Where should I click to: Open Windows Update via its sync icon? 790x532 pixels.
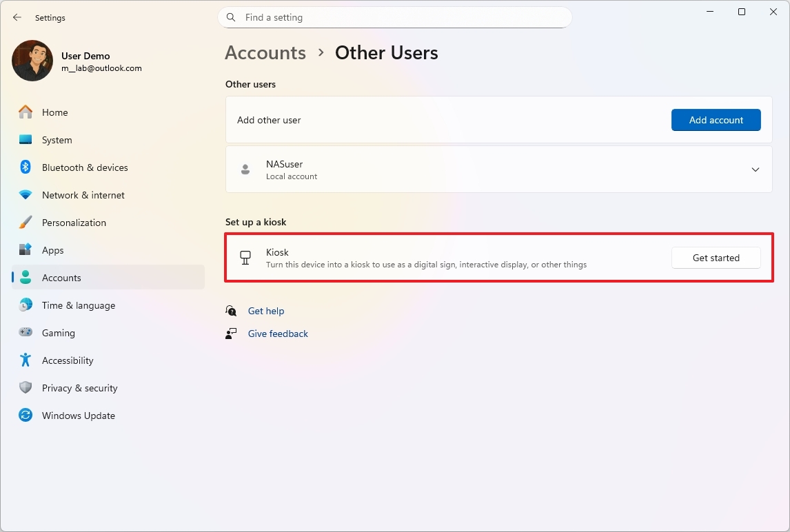coord(26,416)
